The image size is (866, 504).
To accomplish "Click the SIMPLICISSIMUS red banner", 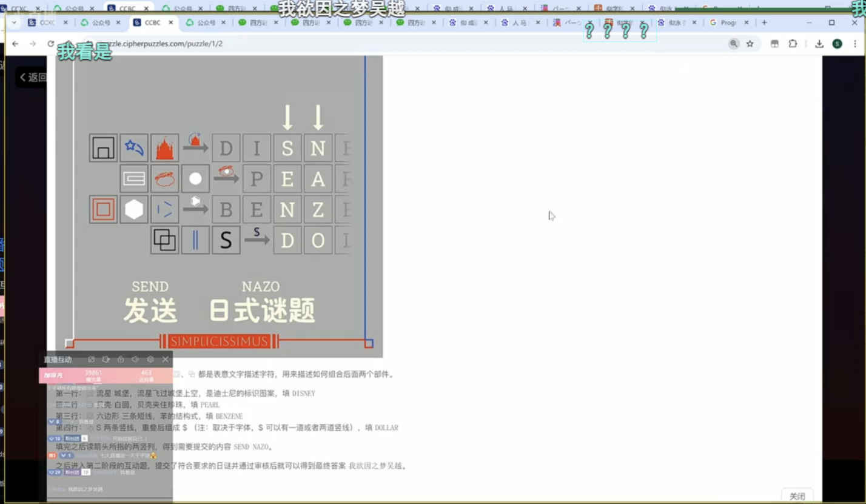I will tap(218, 341).
